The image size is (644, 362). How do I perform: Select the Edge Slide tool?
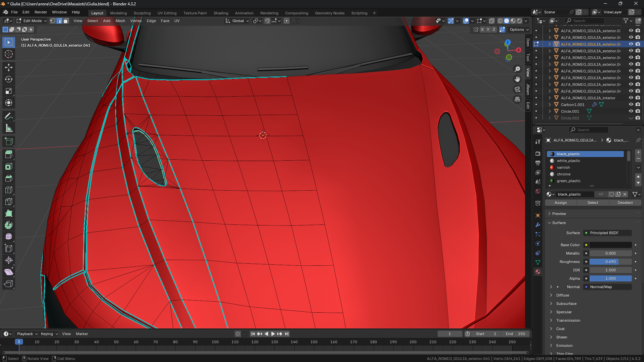(9, 249)
